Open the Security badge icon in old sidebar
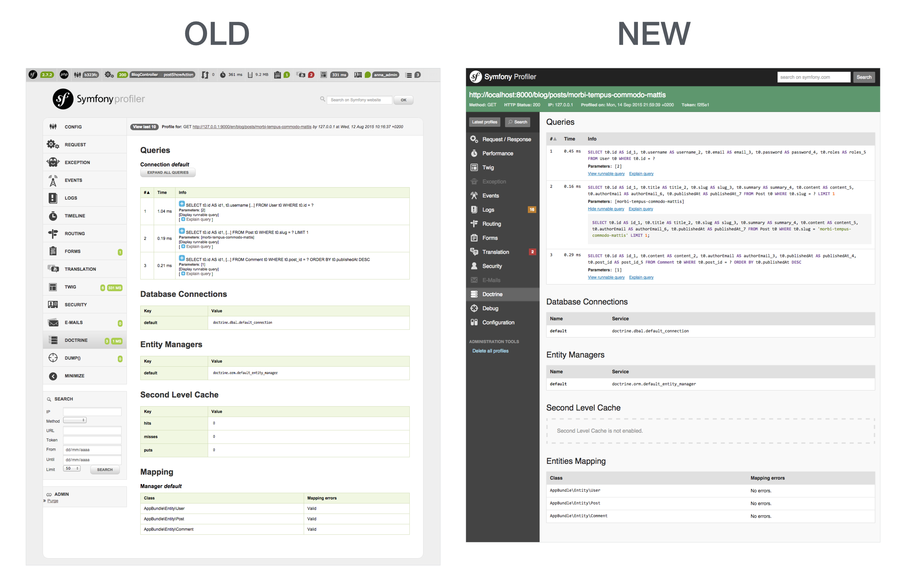This screenshot has width=906, height=588. point(53,305)
